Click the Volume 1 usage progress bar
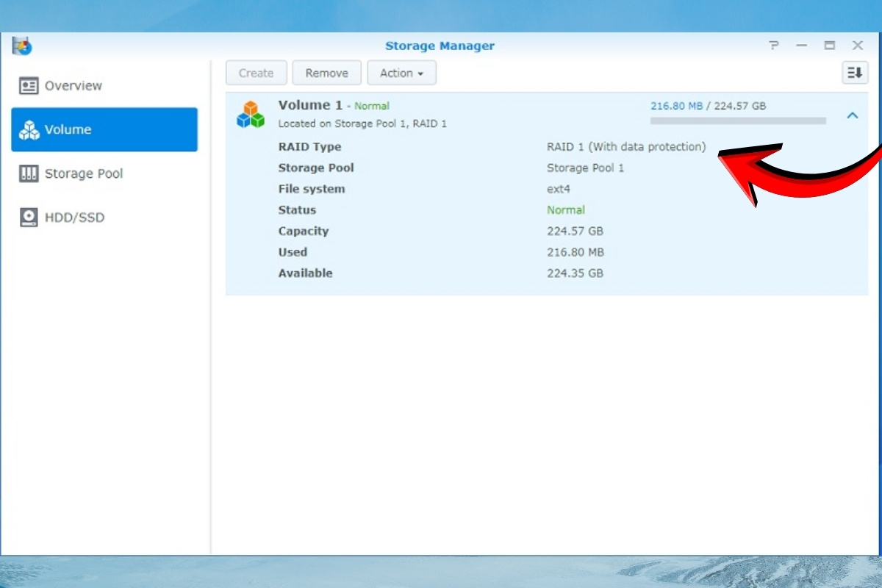The width and height of the screenshot is (882, 588). pos(738,121)
